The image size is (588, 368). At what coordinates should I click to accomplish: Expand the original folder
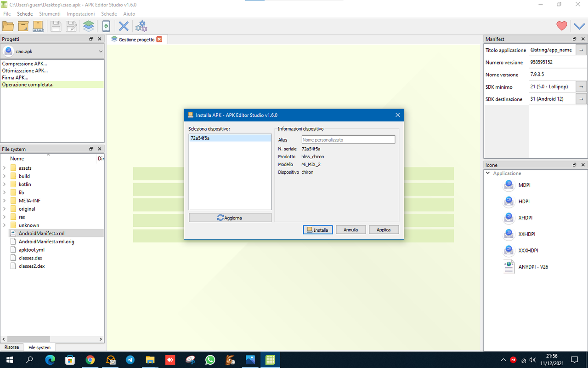coord(4,209)
